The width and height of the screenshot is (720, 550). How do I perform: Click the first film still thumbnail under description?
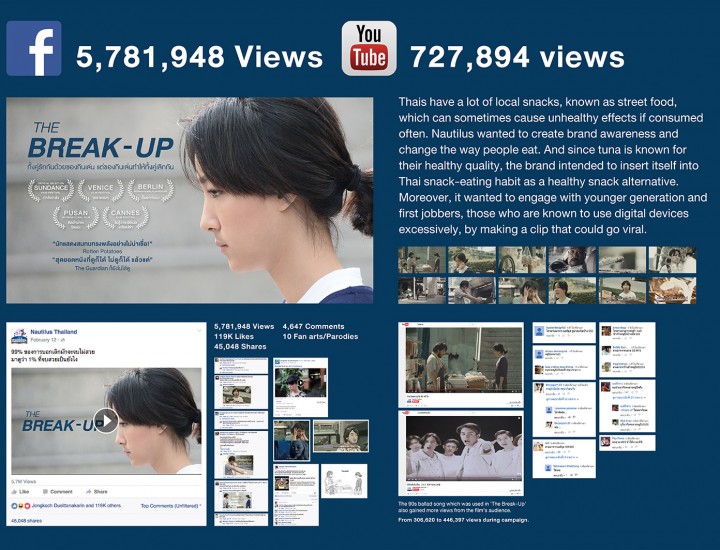[x=422, y=260]
